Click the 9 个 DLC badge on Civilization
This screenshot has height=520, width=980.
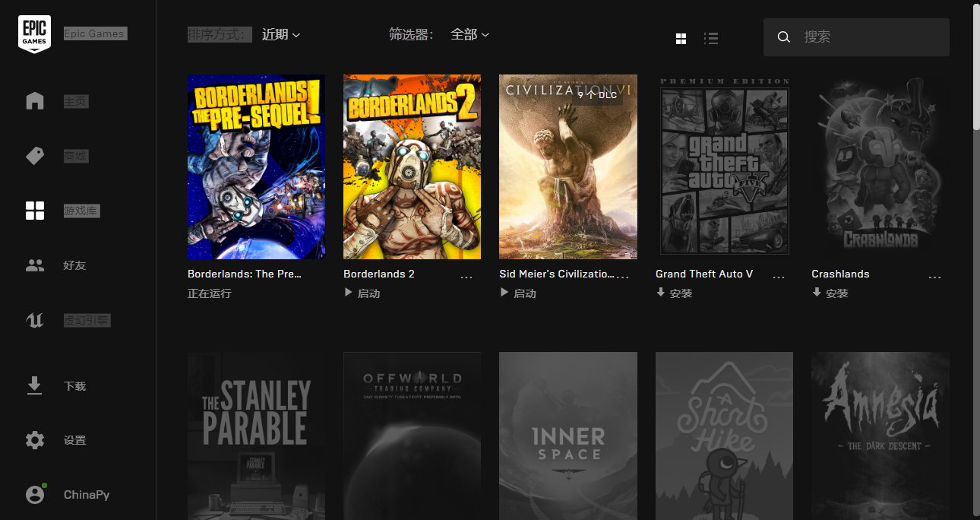[597, 95]
